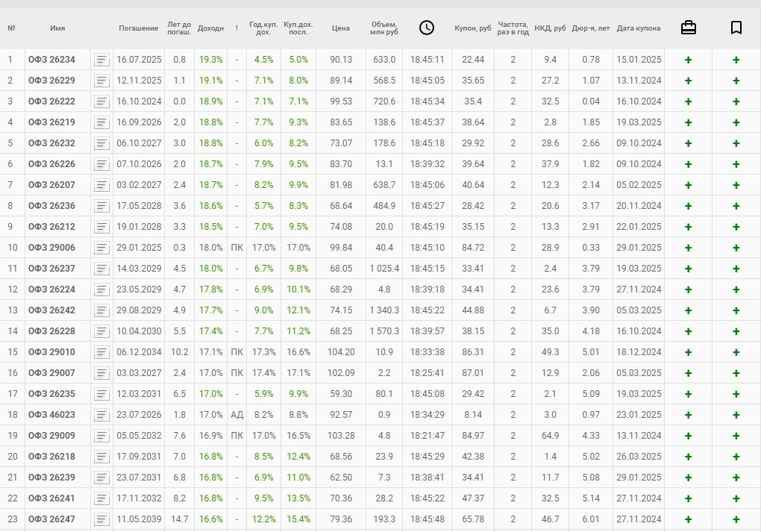Select maturity date 11.05.2039

coord(139,519)
